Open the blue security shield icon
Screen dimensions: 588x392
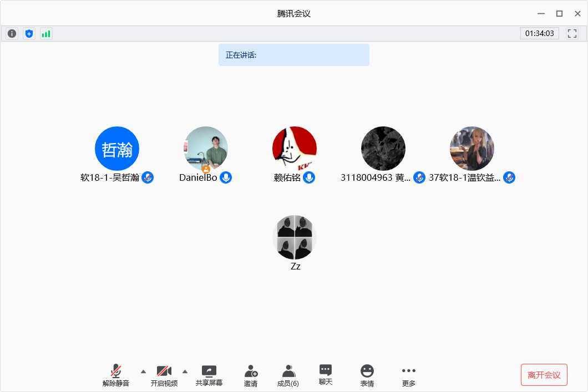click(x=29, y=34)
